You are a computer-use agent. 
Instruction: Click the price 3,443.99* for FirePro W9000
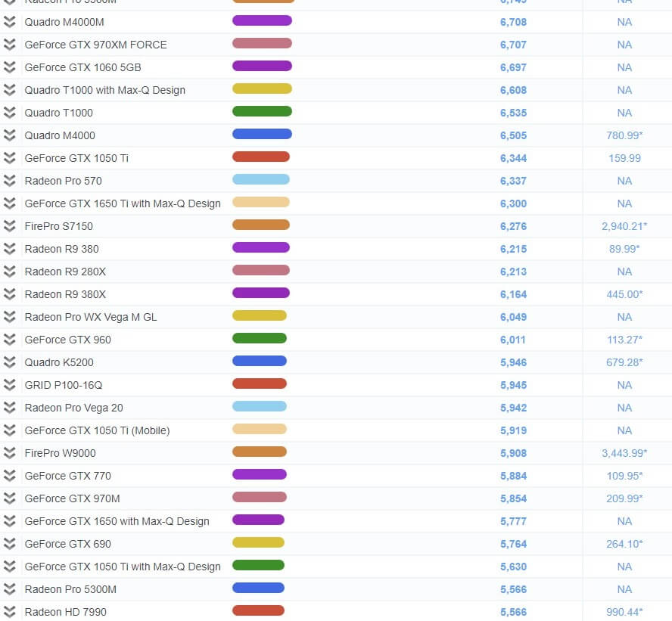(624, 454)
